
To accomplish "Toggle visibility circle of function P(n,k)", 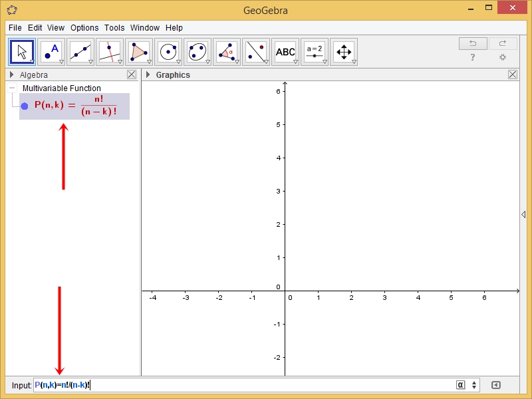I will pos(25,106).
